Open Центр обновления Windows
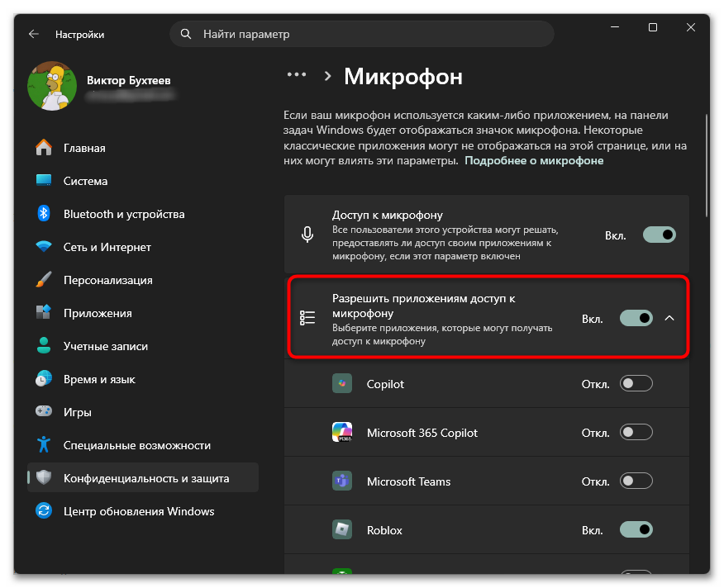724x588 pixels. coord(143,510)
